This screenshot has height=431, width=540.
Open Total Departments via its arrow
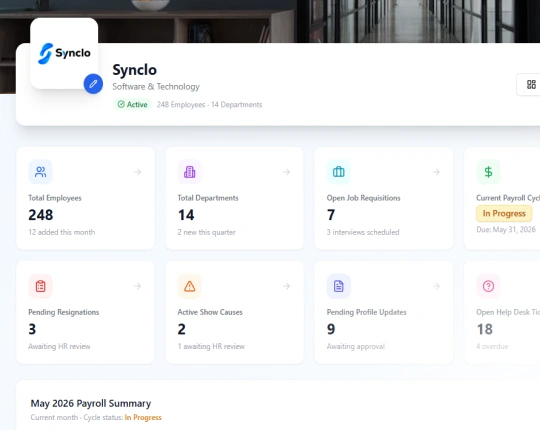pyautogui.click(x=287, y=172)
